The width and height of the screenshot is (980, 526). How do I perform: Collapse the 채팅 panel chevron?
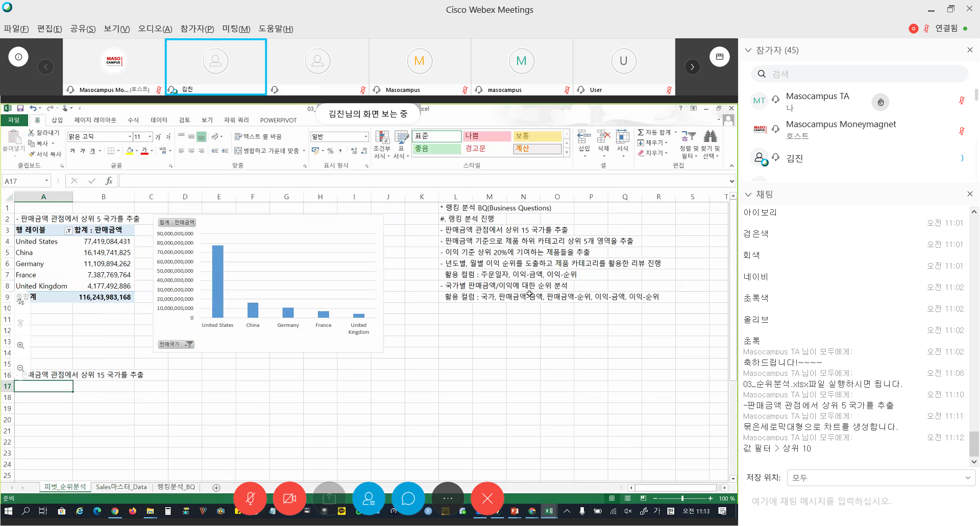(x=748, y=195)
